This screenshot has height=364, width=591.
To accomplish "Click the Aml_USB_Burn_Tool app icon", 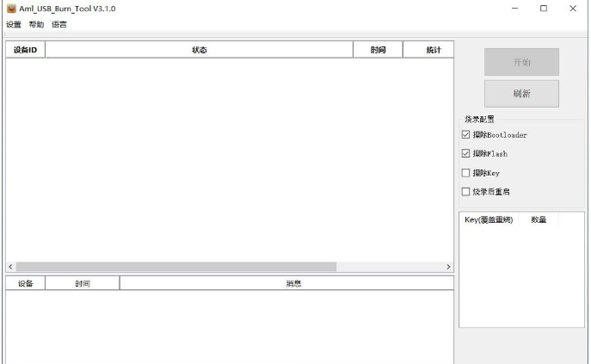I will pos(11,9).
